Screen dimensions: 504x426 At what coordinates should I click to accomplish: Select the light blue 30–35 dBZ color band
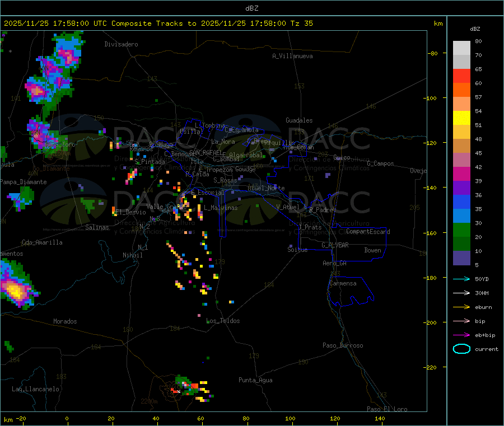461,216
